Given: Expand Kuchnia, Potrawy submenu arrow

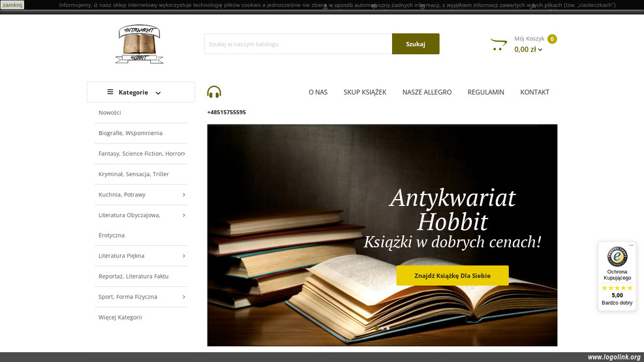Looking at the screenshot, I should coord(184,194).
